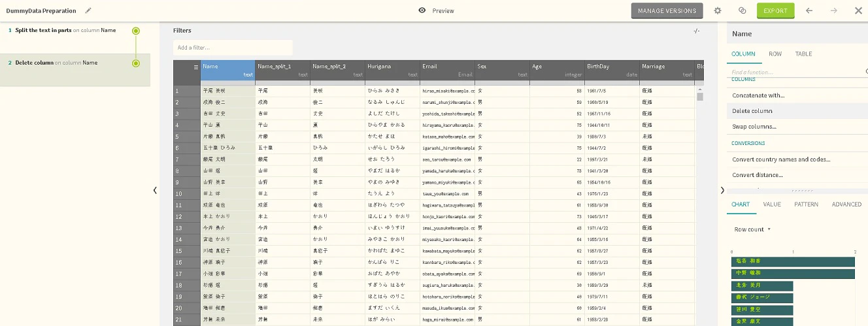
Task: Collapse the functions panel with right chevron
Action: pos(722,190)
